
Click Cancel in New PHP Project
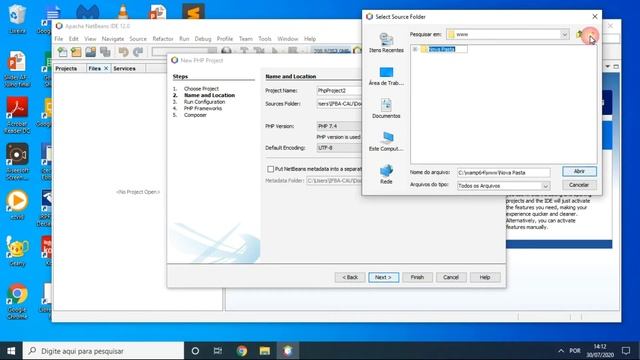click(x=451, y=277)
